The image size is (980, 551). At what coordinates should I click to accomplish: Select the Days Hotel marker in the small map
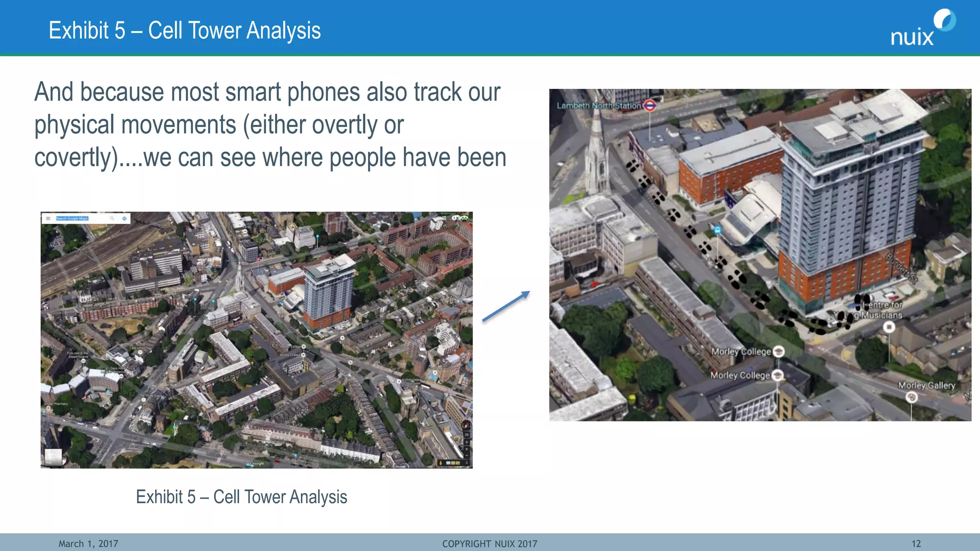click(121, 376)
